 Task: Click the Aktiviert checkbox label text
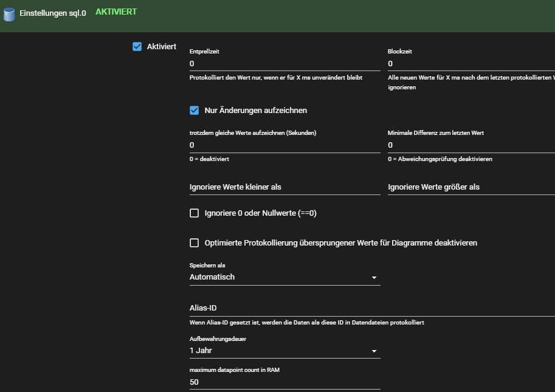click(x=162, y=46)
